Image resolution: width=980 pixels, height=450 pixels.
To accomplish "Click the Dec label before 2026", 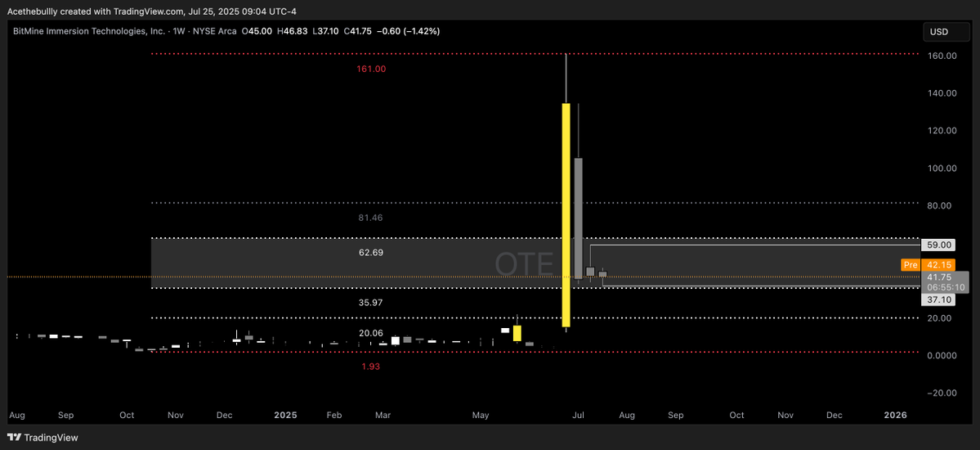I will click(834, 415).
